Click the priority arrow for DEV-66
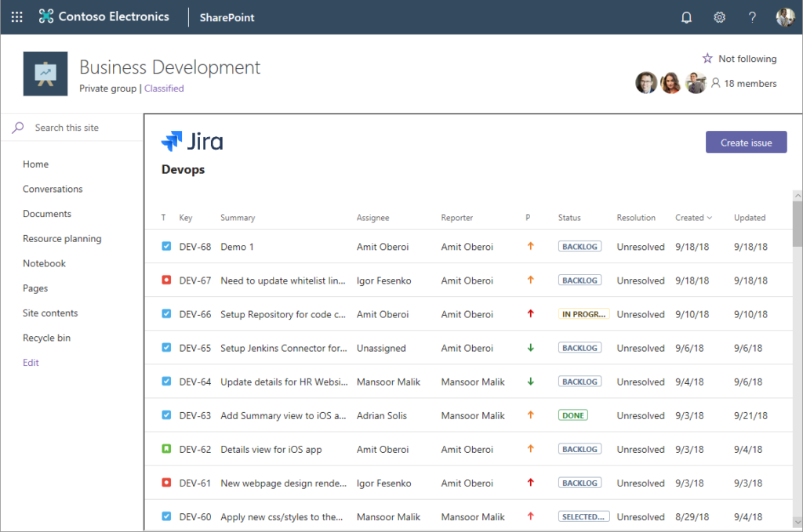This screenshot has height=532, width=803. [531, 314]
